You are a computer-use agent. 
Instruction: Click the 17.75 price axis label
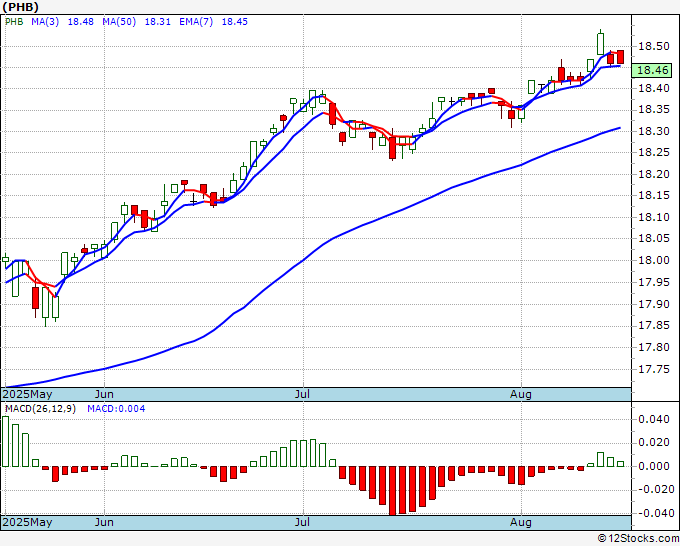(654, 369)
